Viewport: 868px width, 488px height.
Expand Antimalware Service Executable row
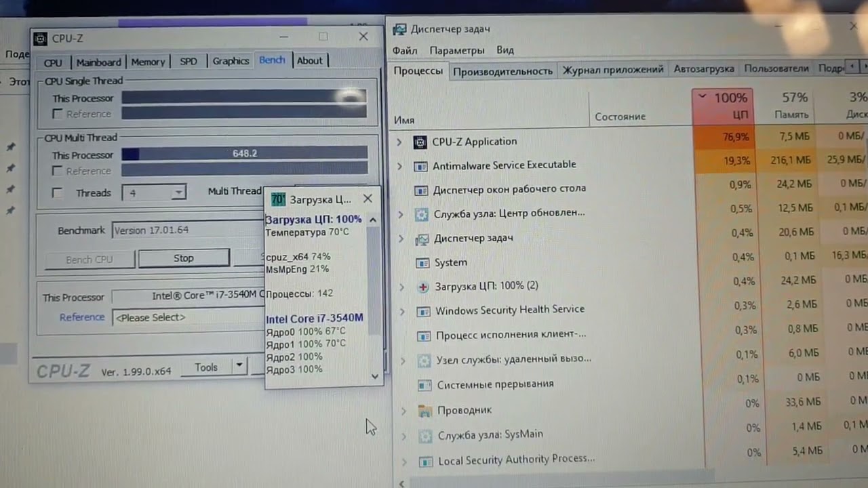pos(399,166)
